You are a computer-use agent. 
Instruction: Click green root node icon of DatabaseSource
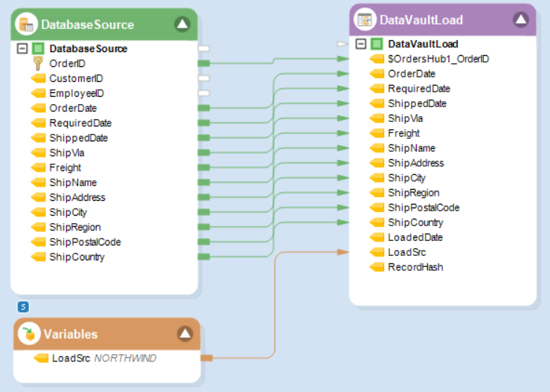point(38,48)
